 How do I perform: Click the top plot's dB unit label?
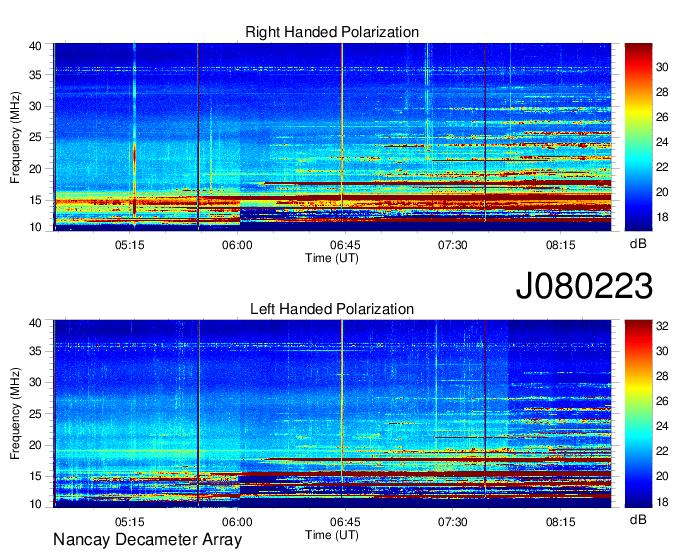pos(638,244)
